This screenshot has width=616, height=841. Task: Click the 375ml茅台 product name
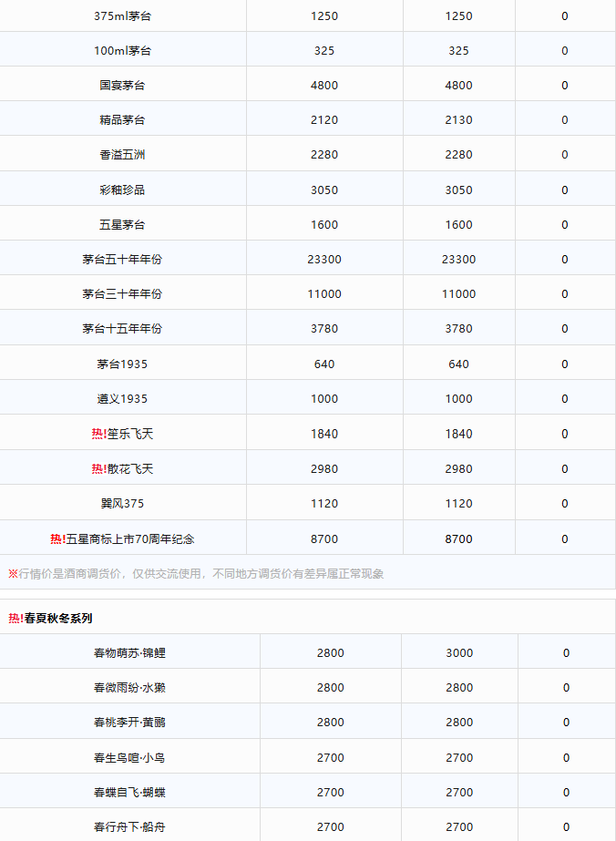tap(122, 16)
